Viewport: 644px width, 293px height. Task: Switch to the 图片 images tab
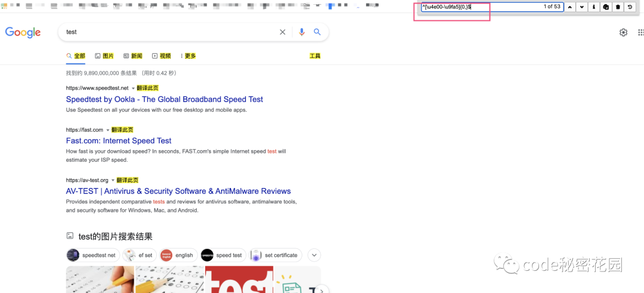[x=104, y=56]
